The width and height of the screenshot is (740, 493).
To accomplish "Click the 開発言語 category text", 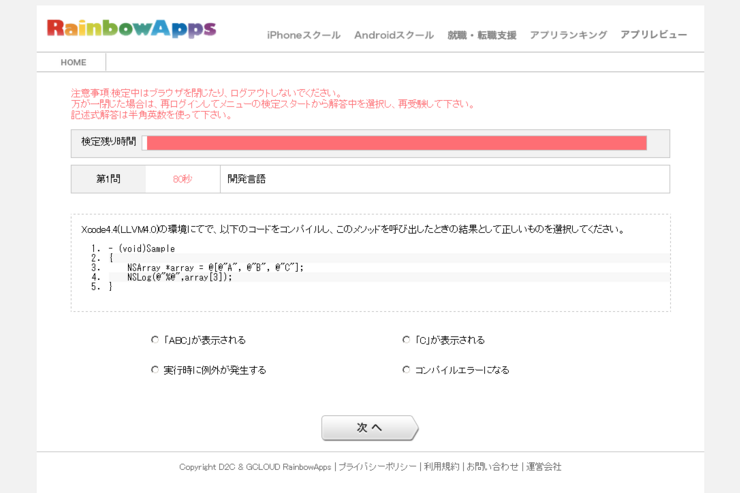I will click(246, 179).
